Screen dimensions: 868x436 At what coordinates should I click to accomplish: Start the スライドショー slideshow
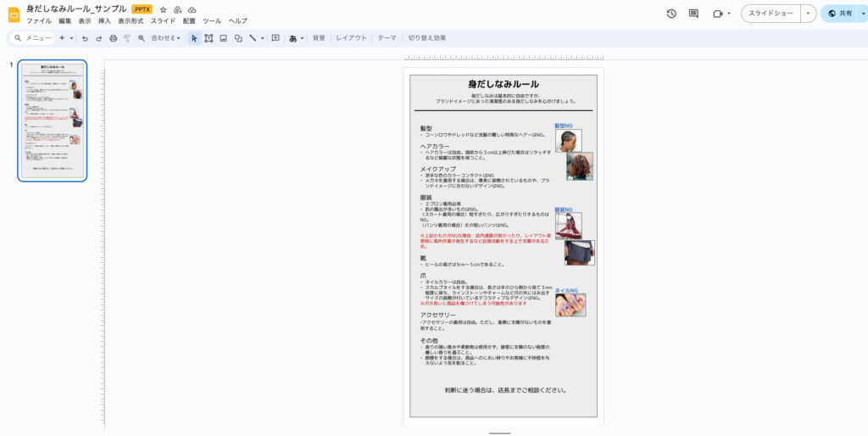pos(771,14)
